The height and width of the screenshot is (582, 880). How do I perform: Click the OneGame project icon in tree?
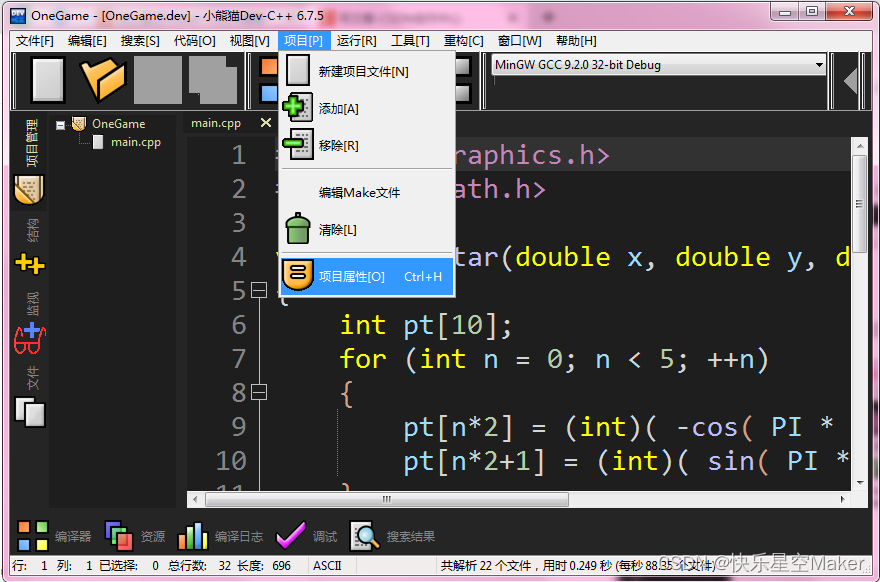(79, 123)
